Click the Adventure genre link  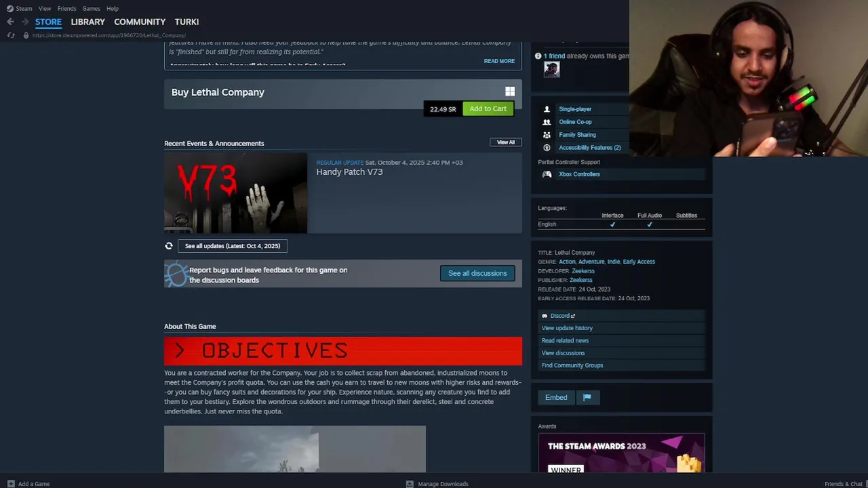(591, 262)
